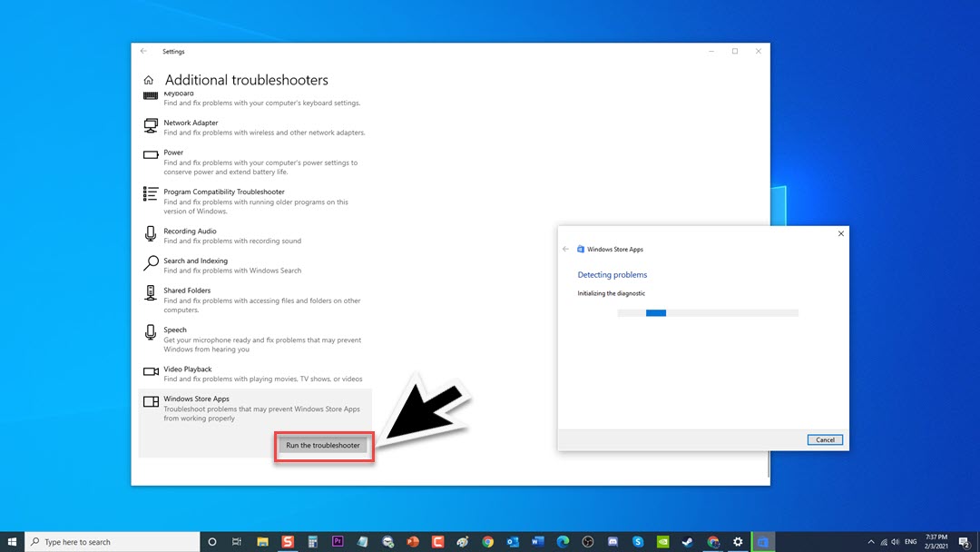Open Microsoft Edge from the taskbar
Viewport: 980px width, 552px height.
563,542
